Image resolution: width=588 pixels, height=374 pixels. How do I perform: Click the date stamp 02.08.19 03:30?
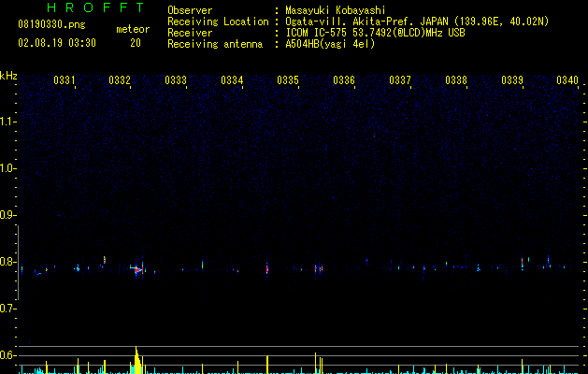[x=57, y=43]
